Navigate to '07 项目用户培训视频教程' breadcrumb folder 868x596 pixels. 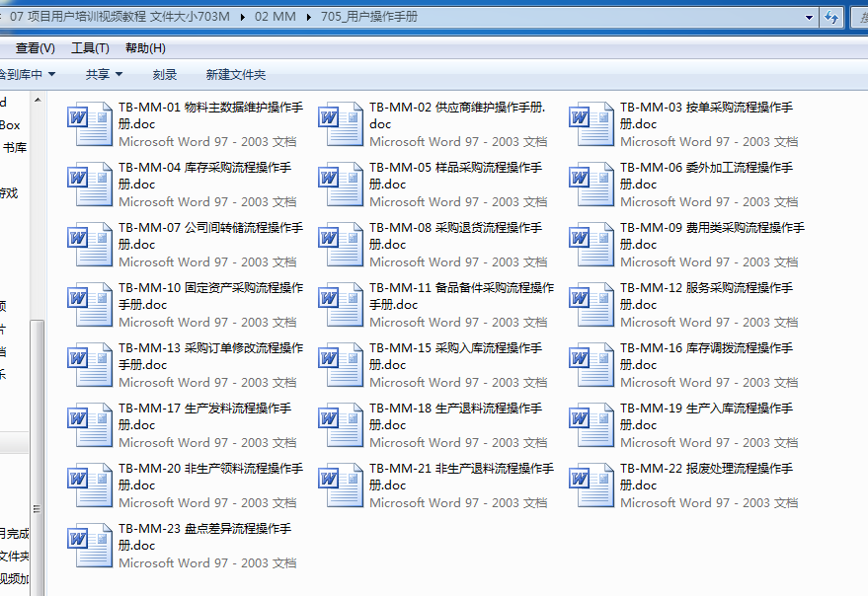118,17
